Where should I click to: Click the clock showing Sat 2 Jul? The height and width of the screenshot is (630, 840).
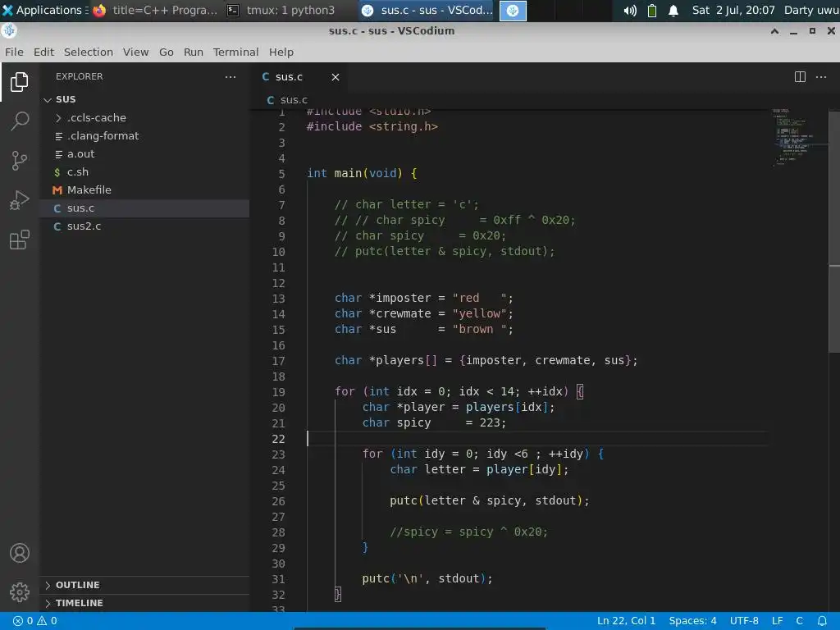[x=733, y=10]
